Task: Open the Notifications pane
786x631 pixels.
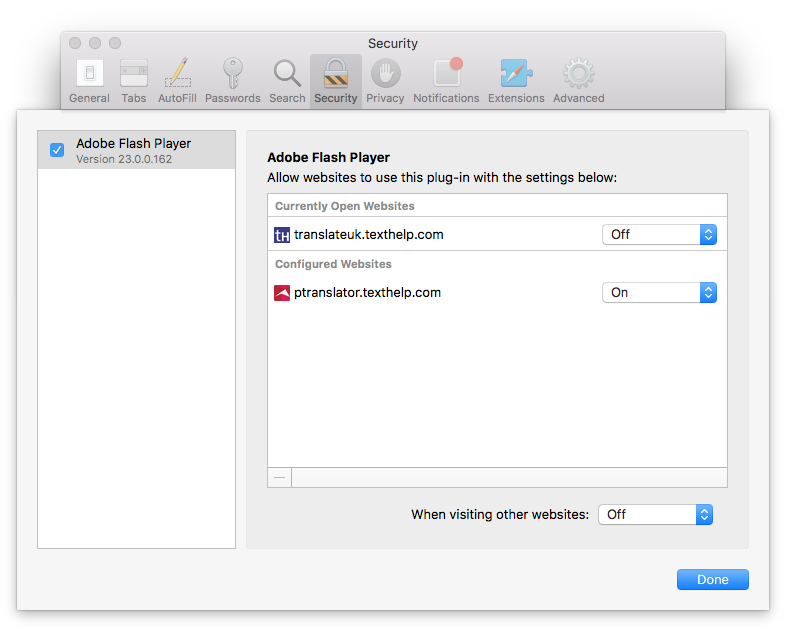Action: click(446, 81)
